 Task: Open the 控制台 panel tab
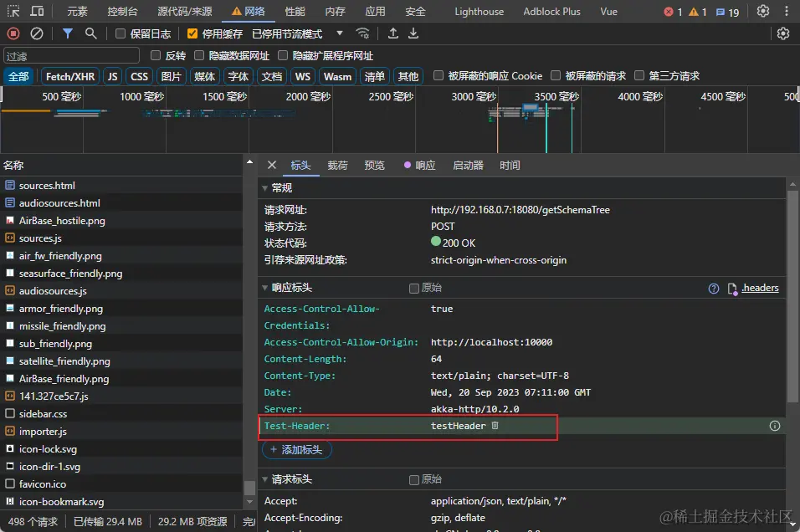[123, 12]
